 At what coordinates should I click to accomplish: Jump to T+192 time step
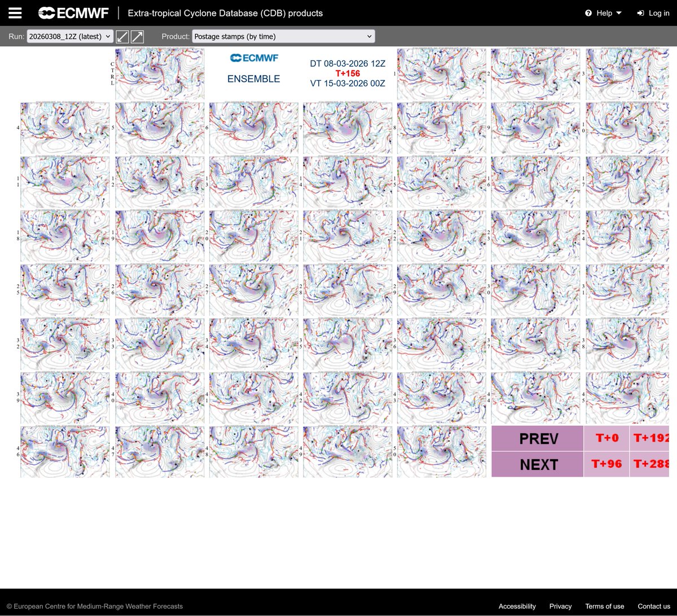(x=649, y=439)
